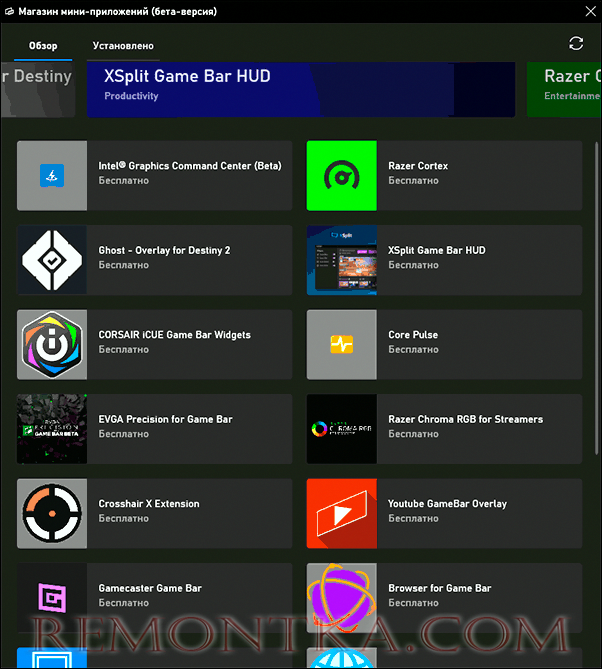Open the XSplit Game Bar HUD list thumbnail

pos(341,260)
